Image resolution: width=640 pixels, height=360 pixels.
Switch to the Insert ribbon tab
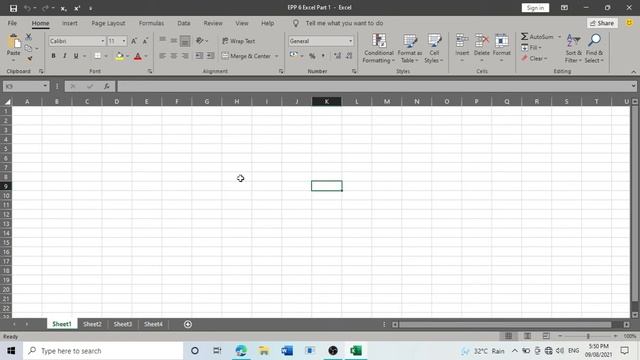pos(70,23)
